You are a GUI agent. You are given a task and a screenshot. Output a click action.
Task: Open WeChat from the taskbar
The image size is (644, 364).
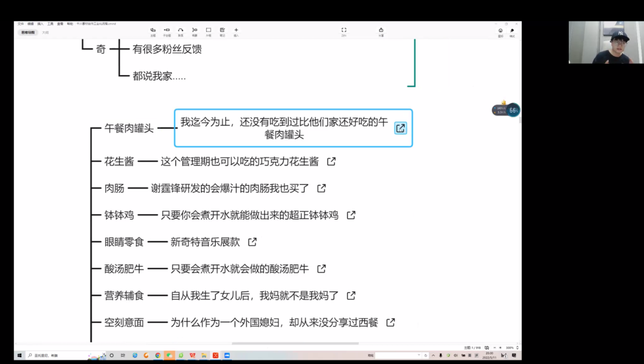169,356
